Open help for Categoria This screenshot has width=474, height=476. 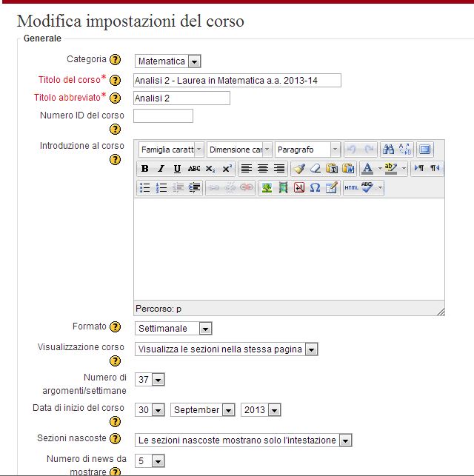point(115,60)
